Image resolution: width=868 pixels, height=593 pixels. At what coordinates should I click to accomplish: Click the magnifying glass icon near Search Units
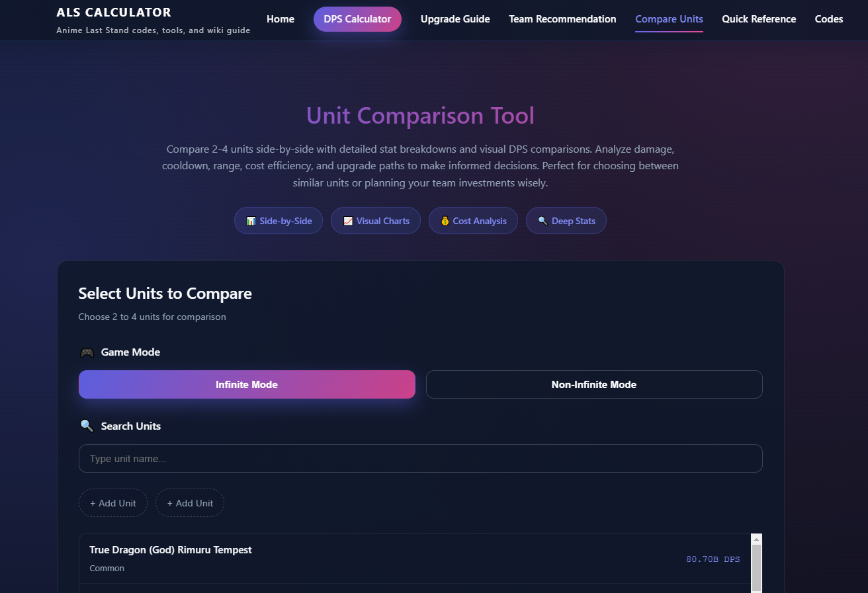(87, 426)
